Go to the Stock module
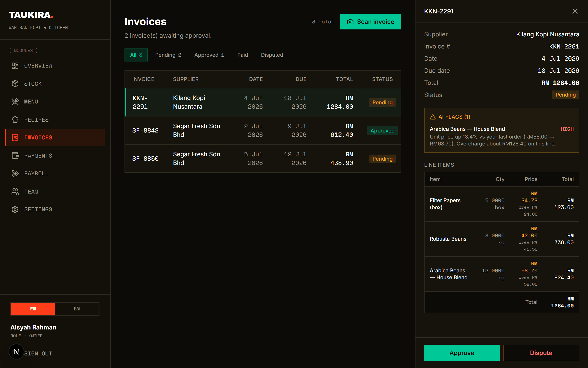The width and height of the screenshot is (588, 368). click(x=55, y=84)
